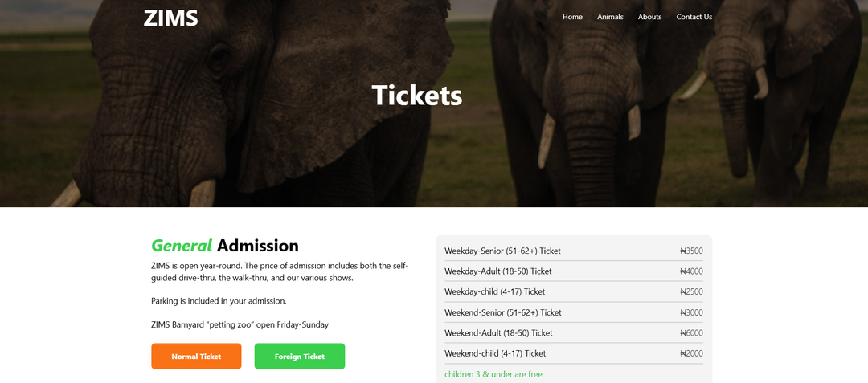Open the Home menu item
The width and height of the screenshot is (868, 383).
coord(572,17)
